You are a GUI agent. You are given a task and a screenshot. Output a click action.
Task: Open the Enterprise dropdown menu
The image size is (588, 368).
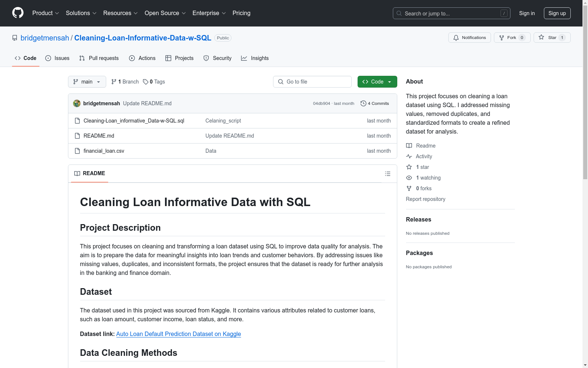(x=209, y=13)
